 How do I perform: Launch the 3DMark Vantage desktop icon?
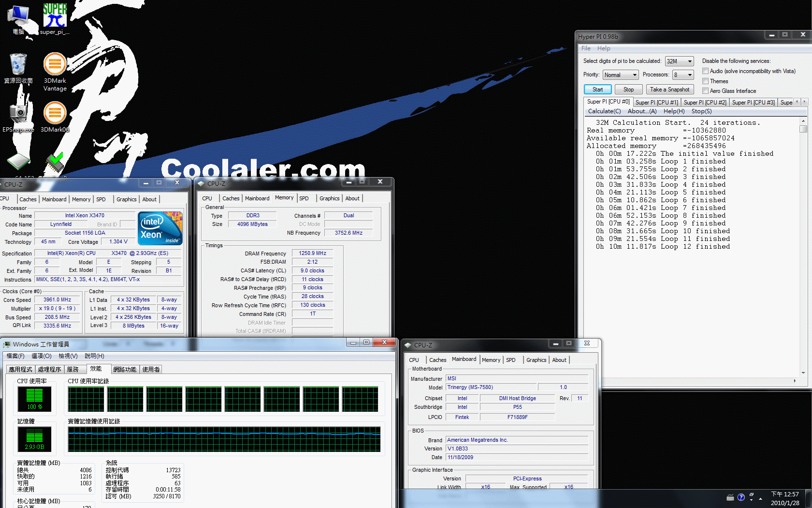click(x=55, y=72)
